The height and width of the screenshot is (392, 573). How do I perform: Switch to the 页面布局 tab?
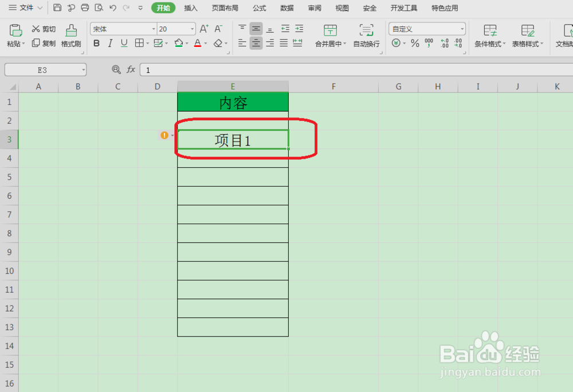(225, 8)
